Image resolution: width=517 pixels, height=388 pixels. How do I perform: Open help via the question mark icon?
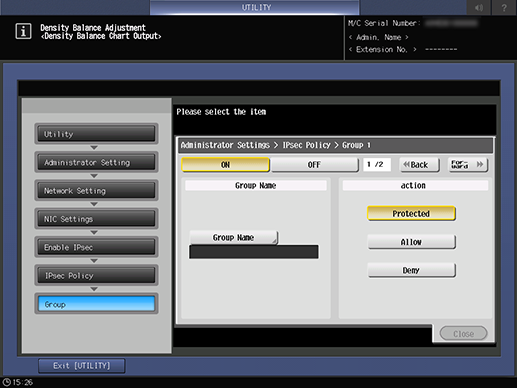tap(504, 7)
